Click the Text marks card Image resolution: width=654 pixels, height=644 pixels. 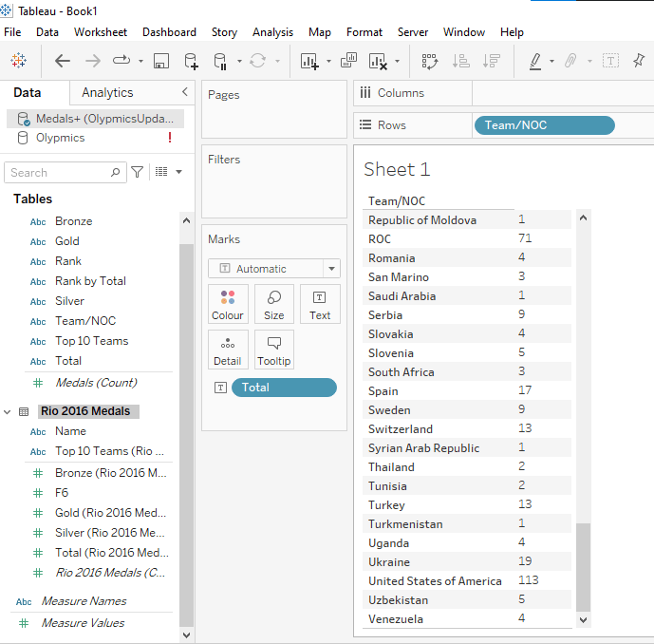click(x=320, y=304)
